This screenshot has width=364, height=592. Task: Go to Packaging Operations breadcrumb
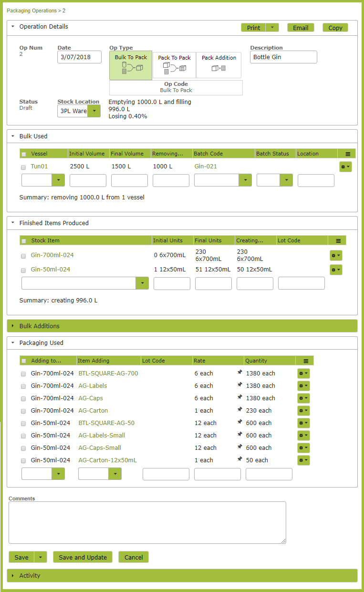(31, 10)
